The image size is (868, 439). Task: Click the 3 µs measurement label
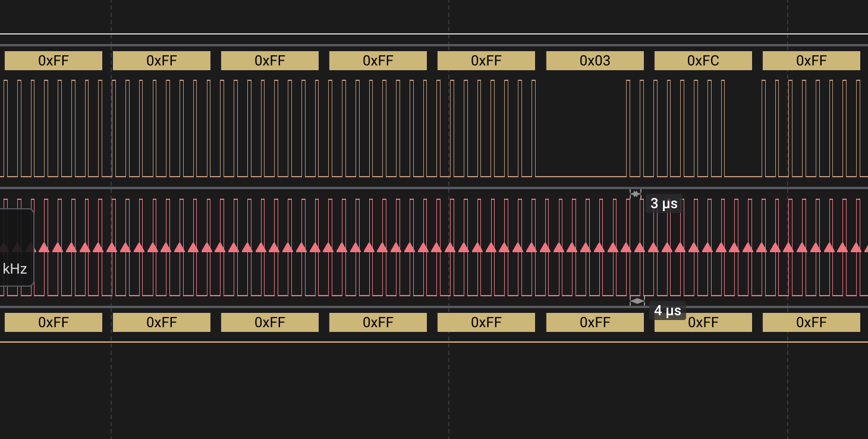pyautogui.click(x=663, y=204)
